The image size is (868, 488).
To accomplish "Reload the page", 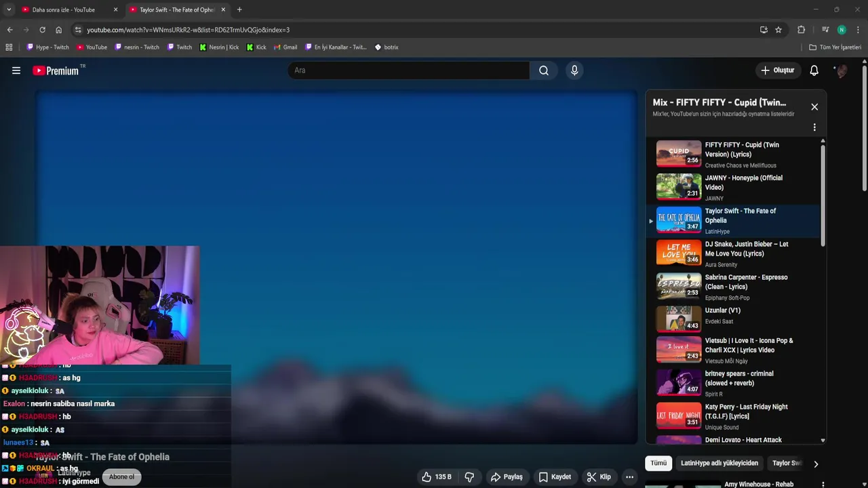I will tap(42, 30).
